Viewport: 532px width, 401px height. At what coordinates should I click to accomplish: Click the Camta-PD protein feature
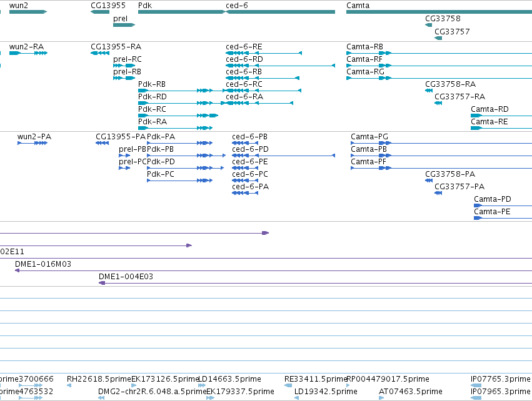pos(503,205)
